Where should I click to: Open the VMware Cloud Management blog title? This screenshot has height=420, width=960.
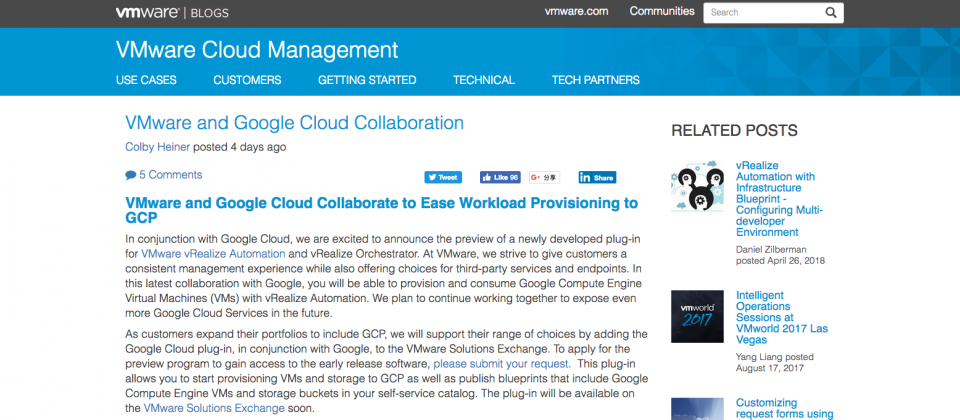(x=257, y=50)
